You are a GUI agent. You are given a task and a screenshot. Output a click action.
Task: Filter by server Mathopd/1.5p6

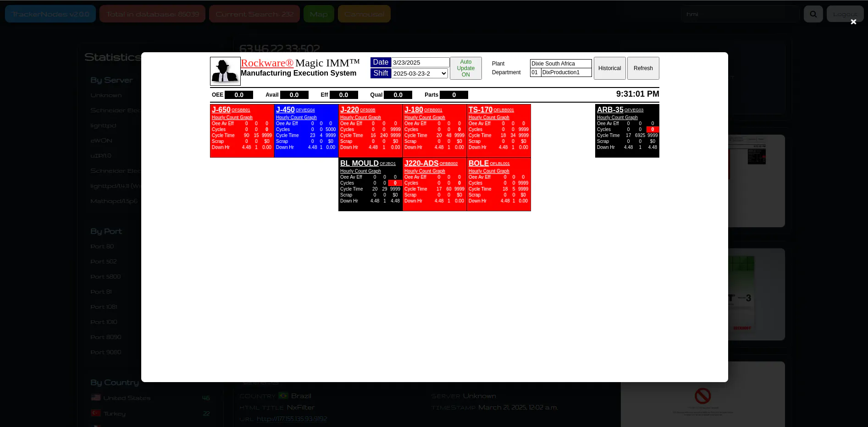click(x=114, y=201)
